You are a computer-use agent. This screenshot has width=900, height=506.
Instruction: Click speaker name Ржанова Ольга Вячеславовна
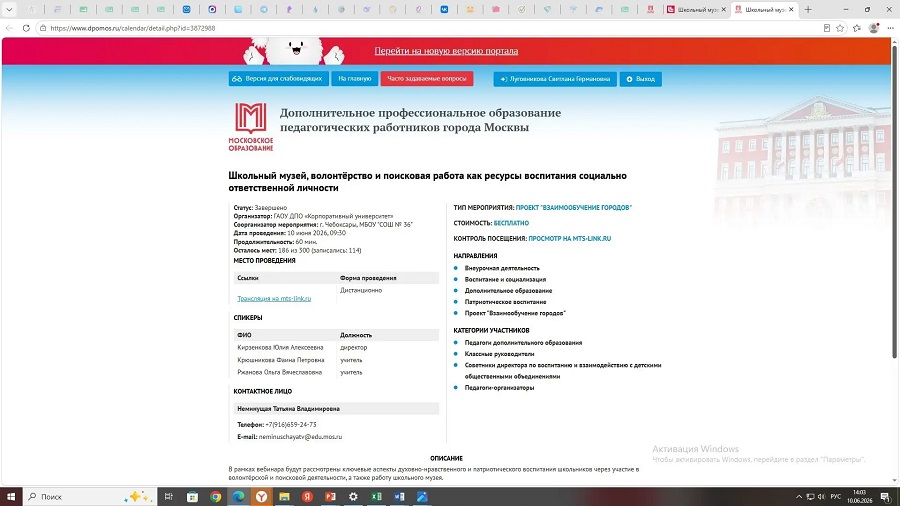280,372
